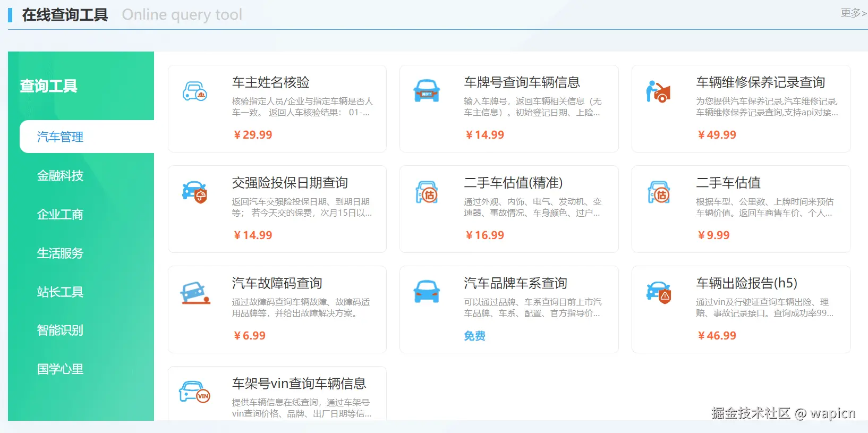Click the ¥9.99 price
868x433 pixels.
click(713, 235)
